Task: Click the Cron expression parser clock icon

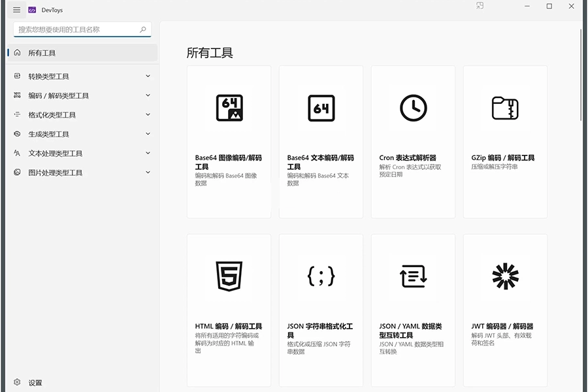Action: click(413, 108)
